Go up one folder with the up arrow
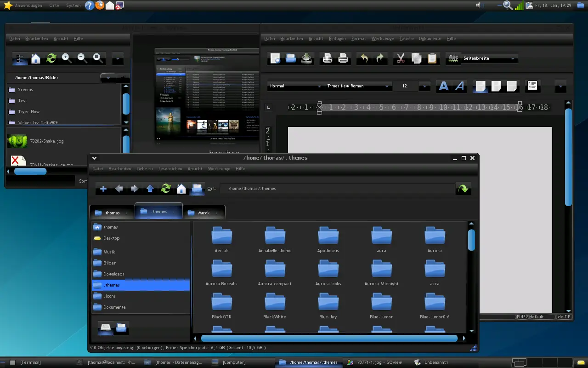The height and width of the screenshot is (368, 588). (150, 189)
